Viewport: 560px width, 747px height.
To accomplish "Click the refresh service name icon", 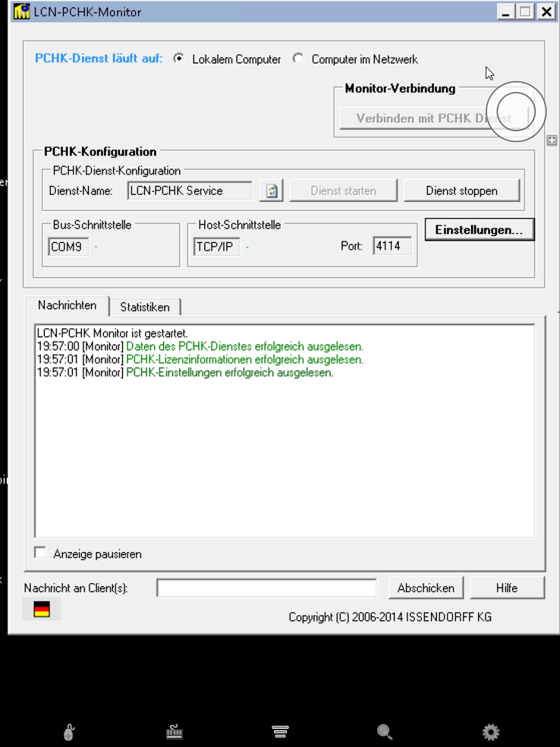I will tap(272, 191).
